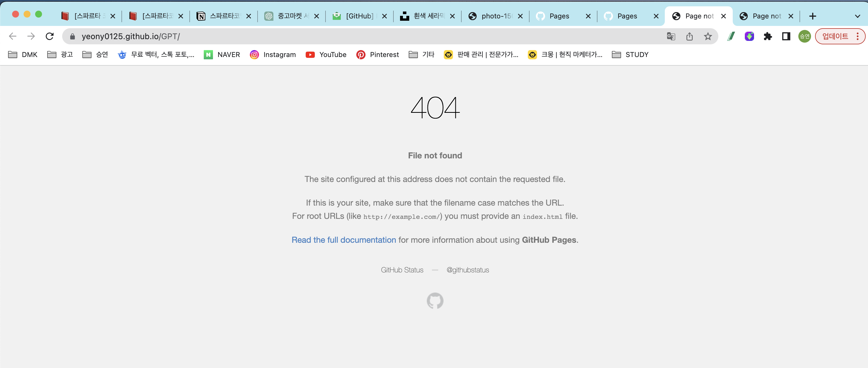
Task: Open the 기타 bookmarks folder
Action: (422, 55)
